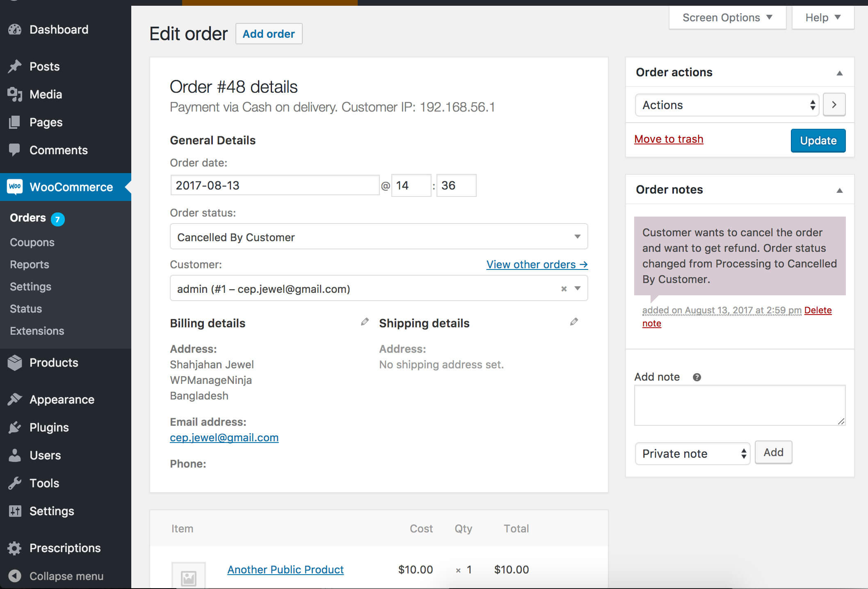Image resolution: width=868 pixels, height=589 pixels.
Task: Click the billing email cep.jewel@gmail.com link
Action: click(x=224, y=438)
